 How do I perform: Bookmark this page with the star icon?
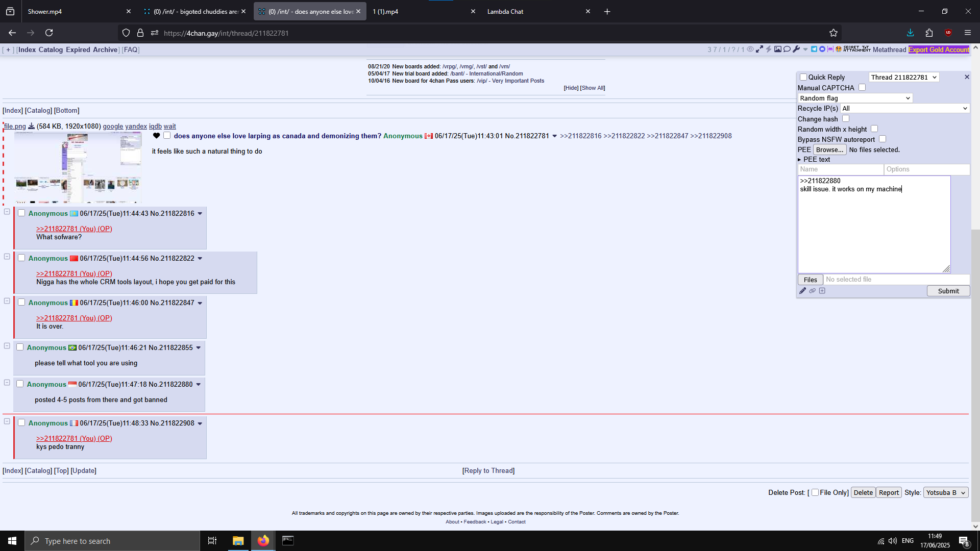[x=834, y=33]
